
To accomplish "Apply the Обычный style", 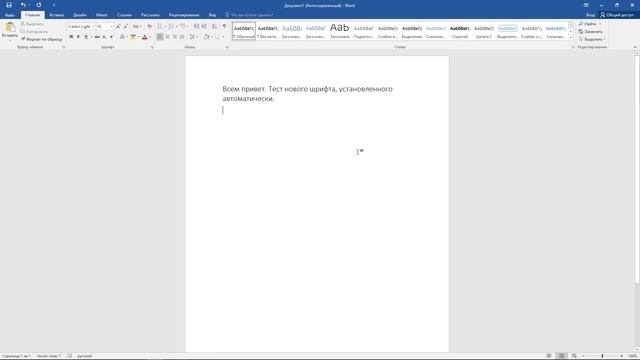I will pos(244,31).
